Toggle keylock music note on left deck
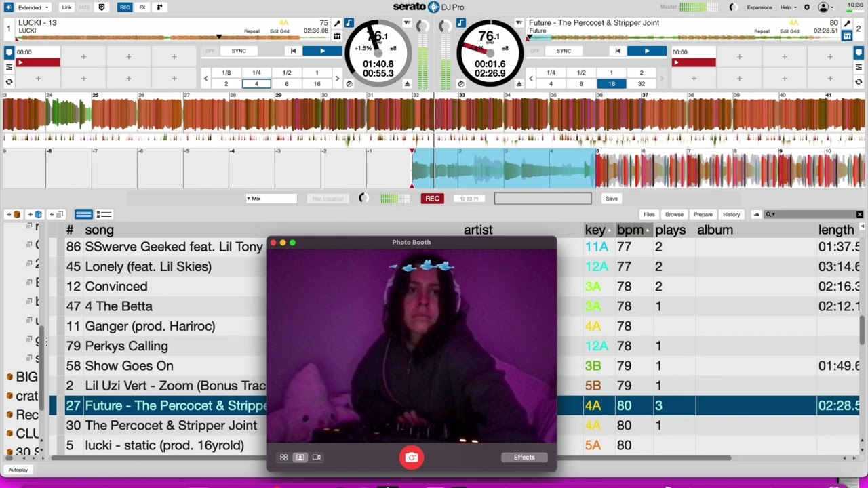Viewport: 868px width, 488px height. [349, 23]
